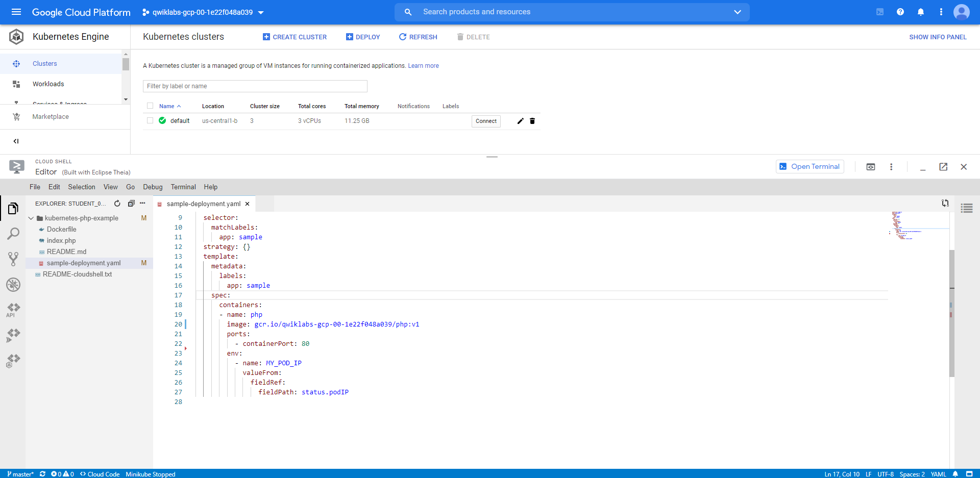Viewport: 980px width, 478px height.
Task: Open Cloud Shell in new window
Action: pos(943,167)
